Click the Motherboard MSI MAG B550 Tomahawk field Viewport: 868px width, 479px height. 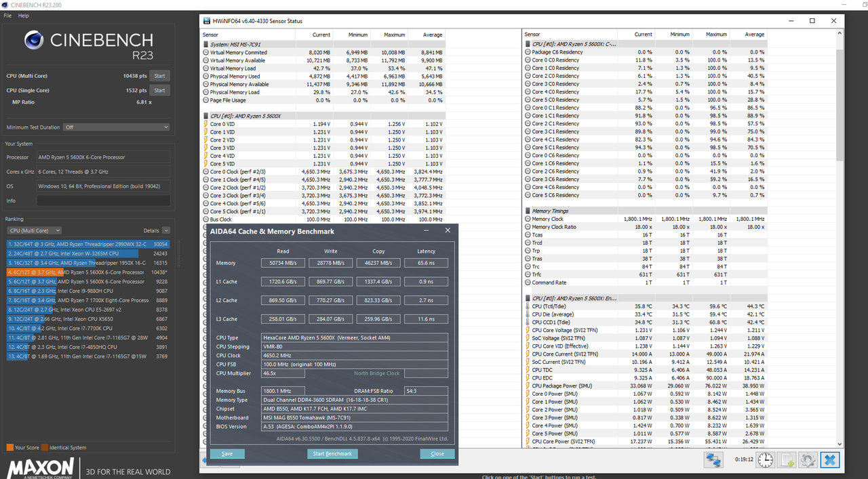point(355,417)
